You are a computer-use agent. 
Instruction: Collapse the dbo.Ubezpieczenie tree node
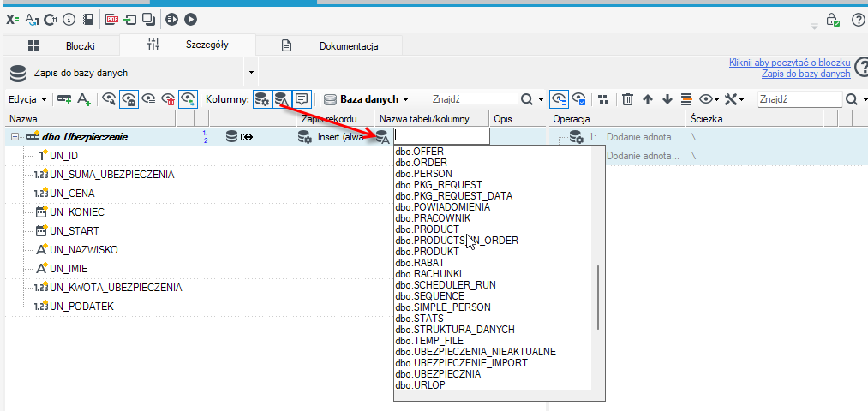[x=15, y=137]
